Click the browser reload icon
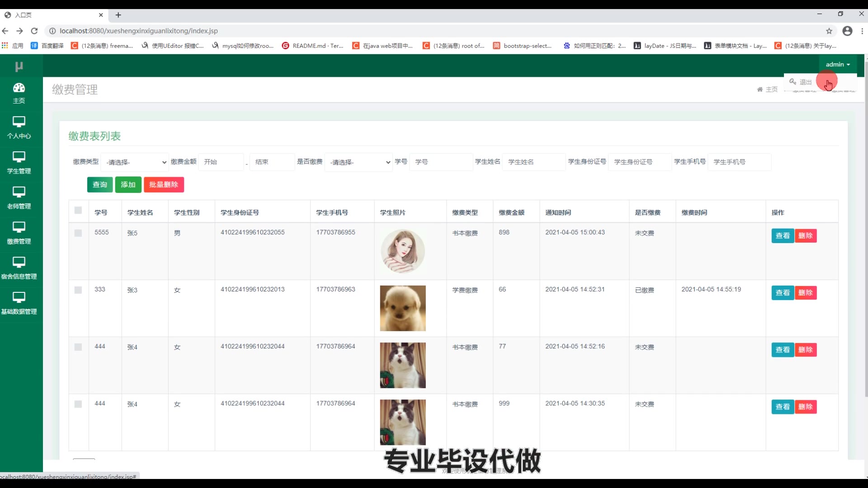The image size is (868, 488). [34, 31]
